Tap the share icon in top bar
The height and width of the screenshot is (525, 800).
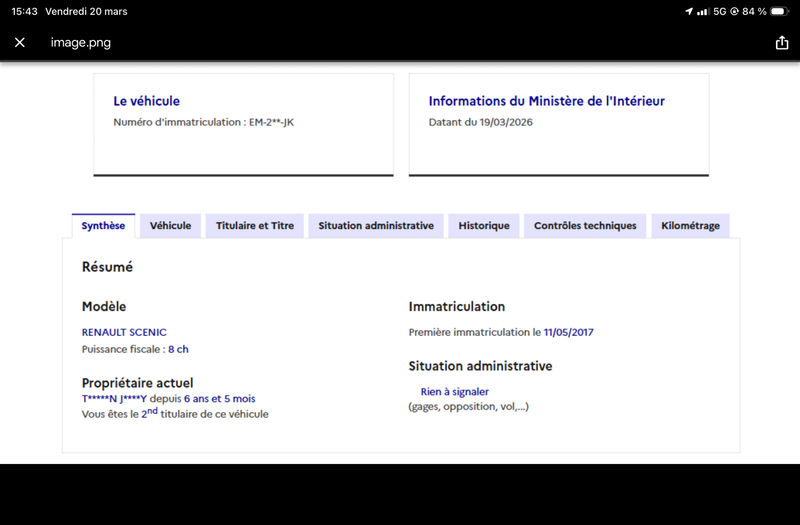tap(782, 42)
